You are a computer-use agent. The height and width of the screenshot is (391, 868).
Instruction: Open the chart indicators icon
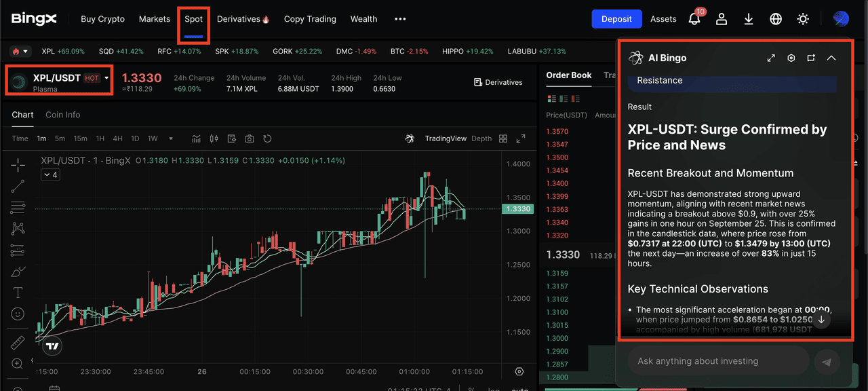(196, 138)
